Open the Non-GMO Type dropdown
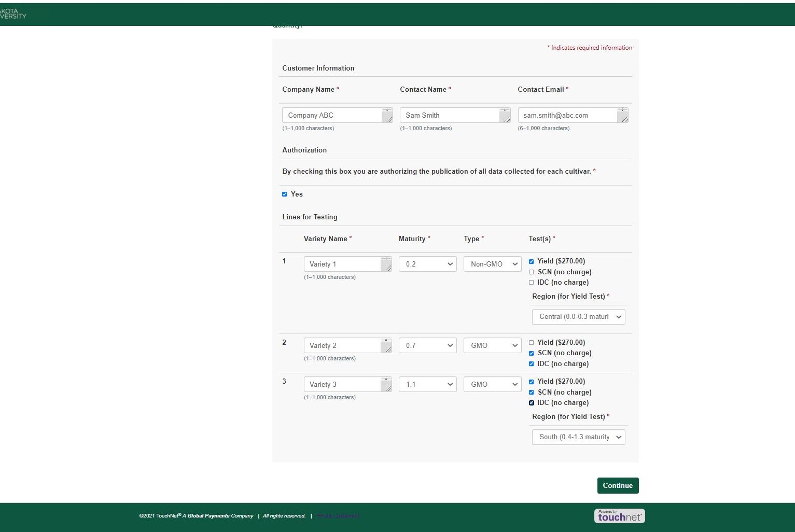 [x=492, y=264]
